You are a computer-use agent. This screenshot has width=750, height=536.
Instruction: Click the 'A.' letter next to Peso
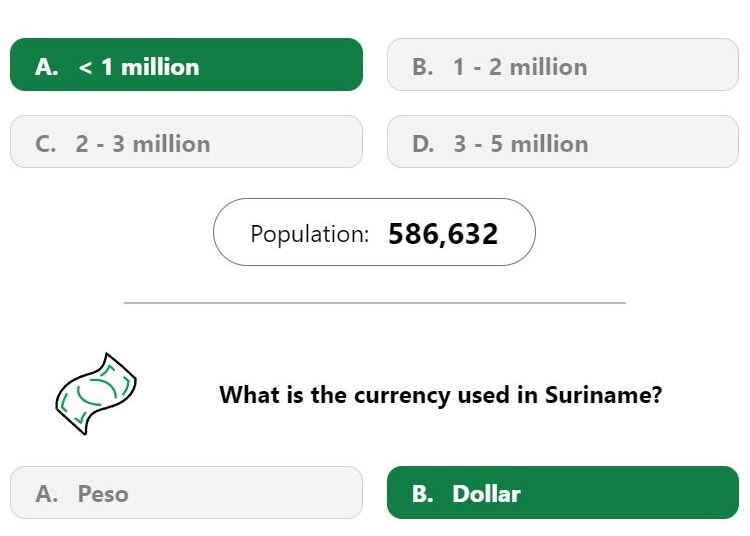47,494
